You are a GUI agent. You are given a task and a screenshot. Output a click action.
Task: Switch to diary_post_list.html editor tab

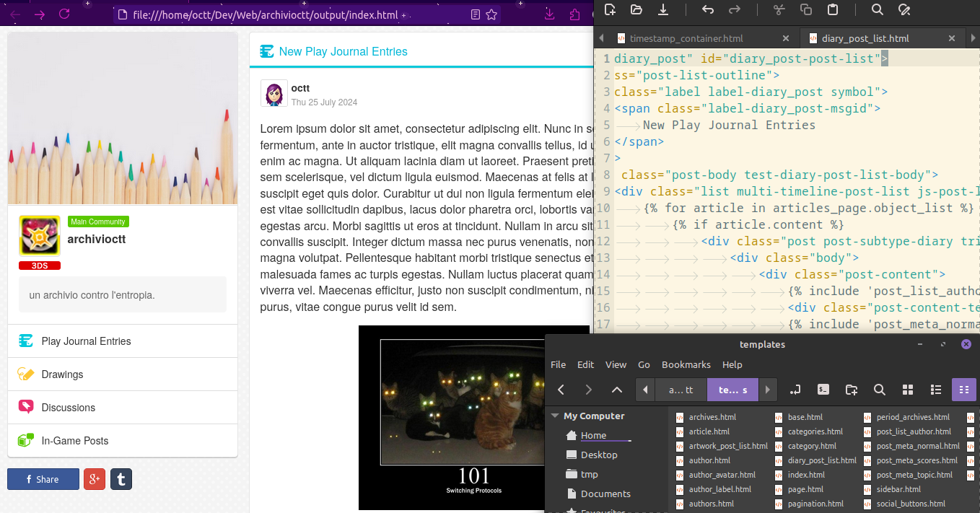(865, 38)
